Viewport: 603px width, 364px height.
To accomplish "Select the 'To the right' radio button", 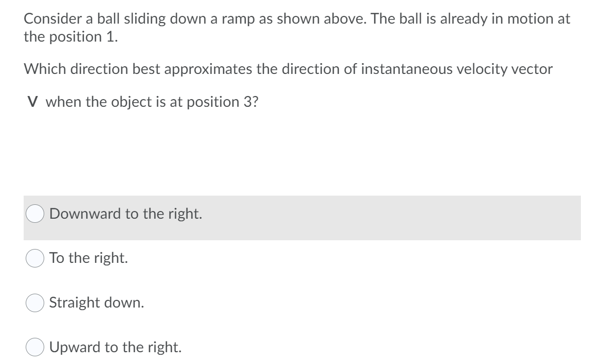I will [x=34, y=258].
